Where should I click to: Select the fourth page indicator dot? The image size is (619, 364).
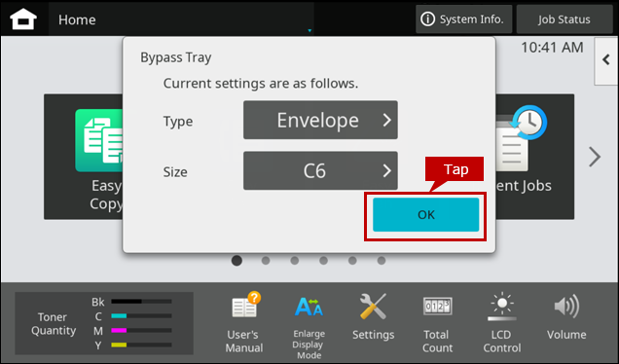(324, 261)
